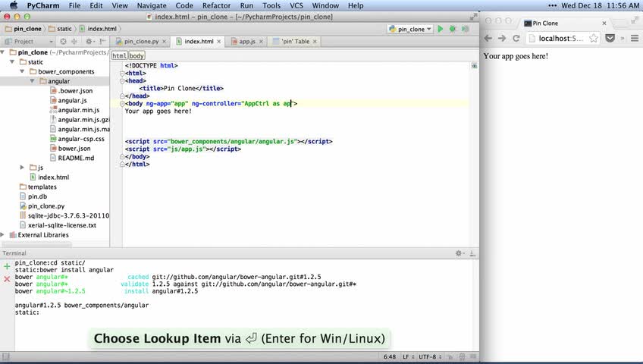Close the app.js editor tab
The image size is (643, 364).
[261, 42]
